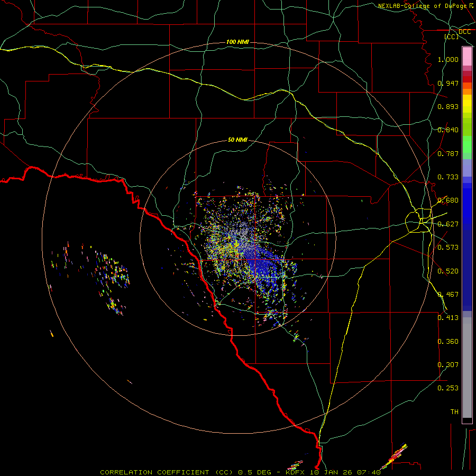Click the 1.000 scale value
The height and width of the screenshot is (476, 476).
pos(448,59)
